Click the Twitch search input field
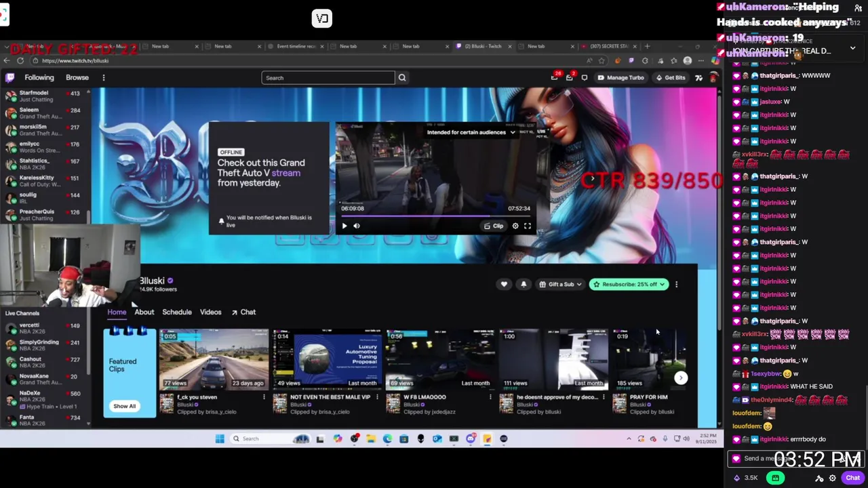The image size is (868, 488). click(328, 77)
